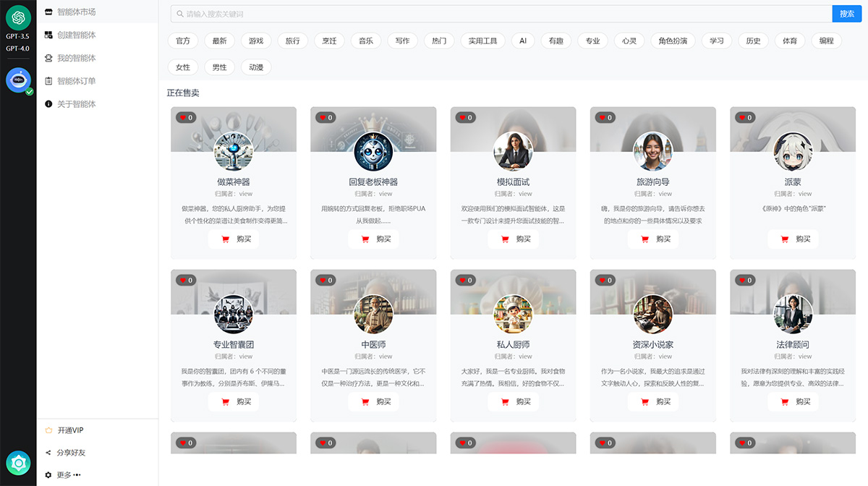868x486 pixels.
Task: Open the blue robot agent icon in sidebar
Action: coord(18,80)
